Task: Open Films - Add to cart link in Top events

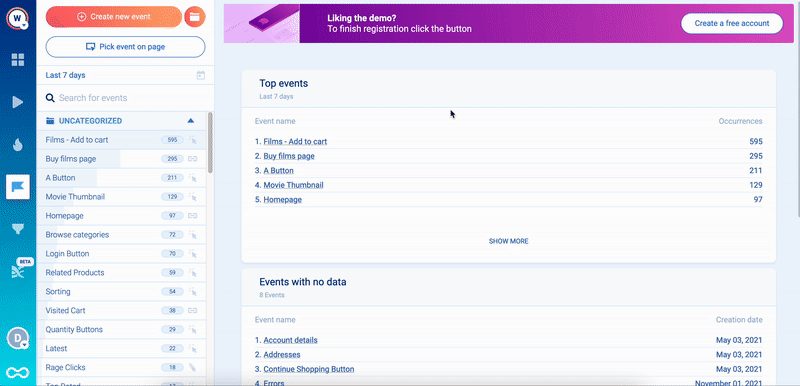Action: [295, 142]
